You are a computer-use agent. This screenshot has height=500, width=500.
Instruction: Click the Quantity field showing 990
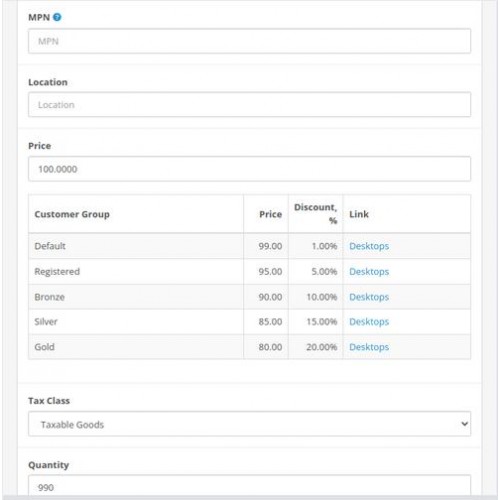(249, 487)
